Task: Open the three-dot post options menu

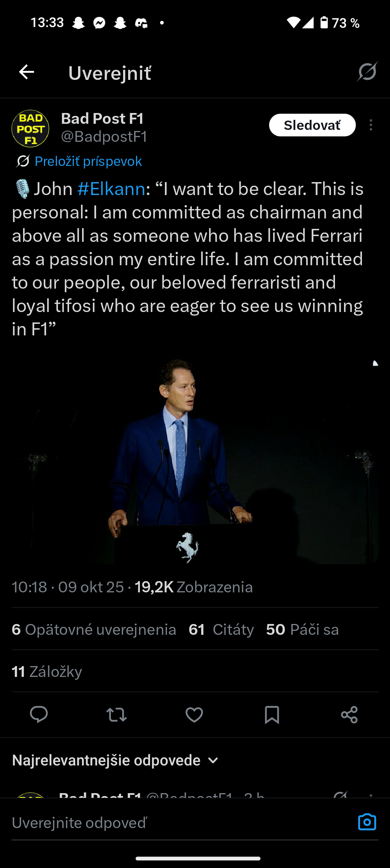Action: pyautogui.click(x=371, y=125)
